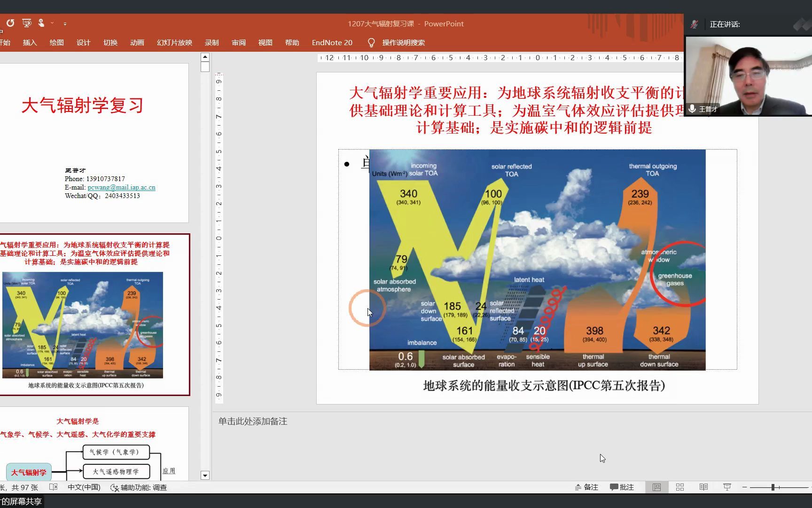Image resolution: width=812 pixels, height=508 pixels.
Task: Toggle the 批注 comments pane
Action: coord(622,487)
